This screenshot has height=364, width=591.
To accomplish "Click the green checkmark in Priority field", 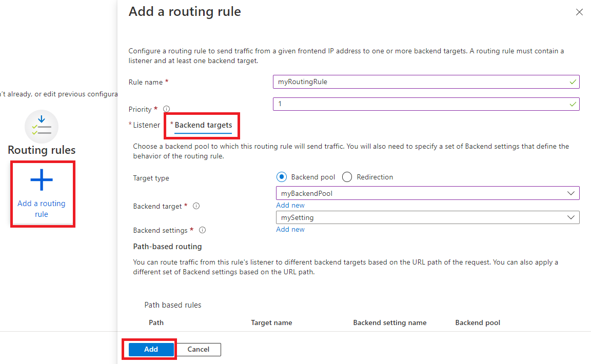I will 573,104.
